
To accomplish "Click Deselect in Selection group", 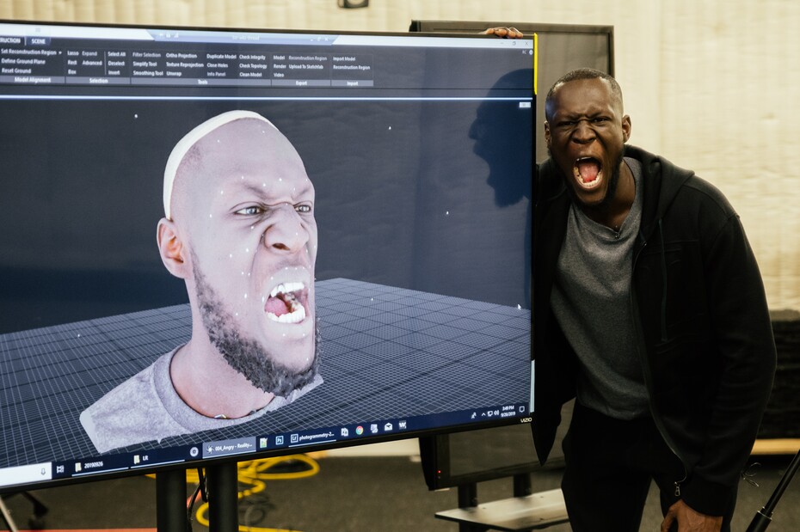I will pyautogui.click(x=116, y=64).
